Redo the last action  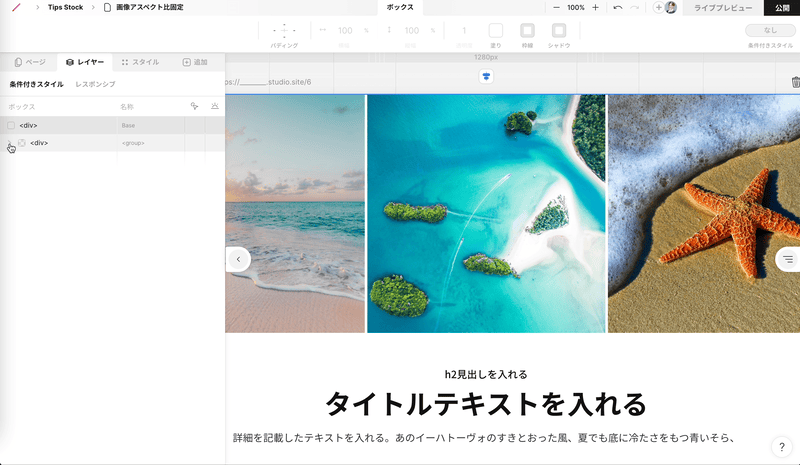[x=634, y=7]
